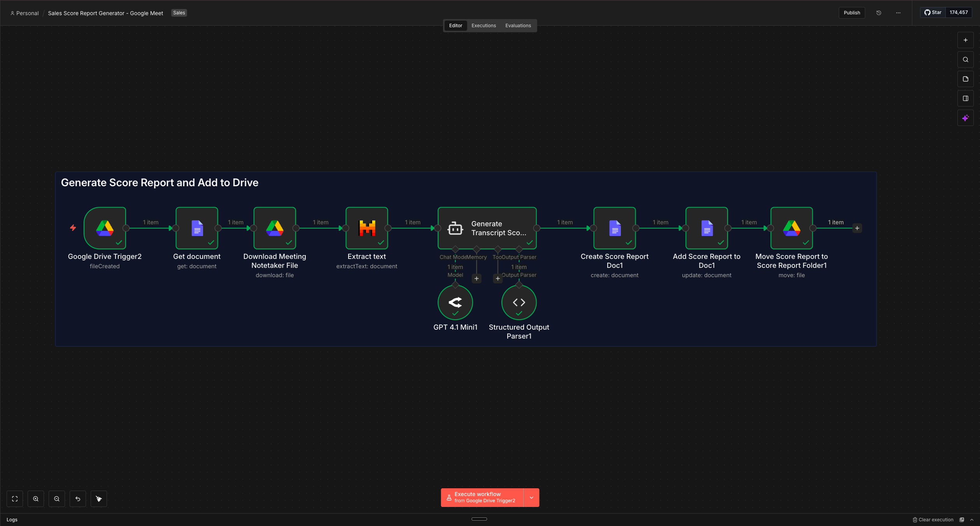Open the AI assistant sparkle icon
Screen dimensions: 980x526
click(965, 118)
